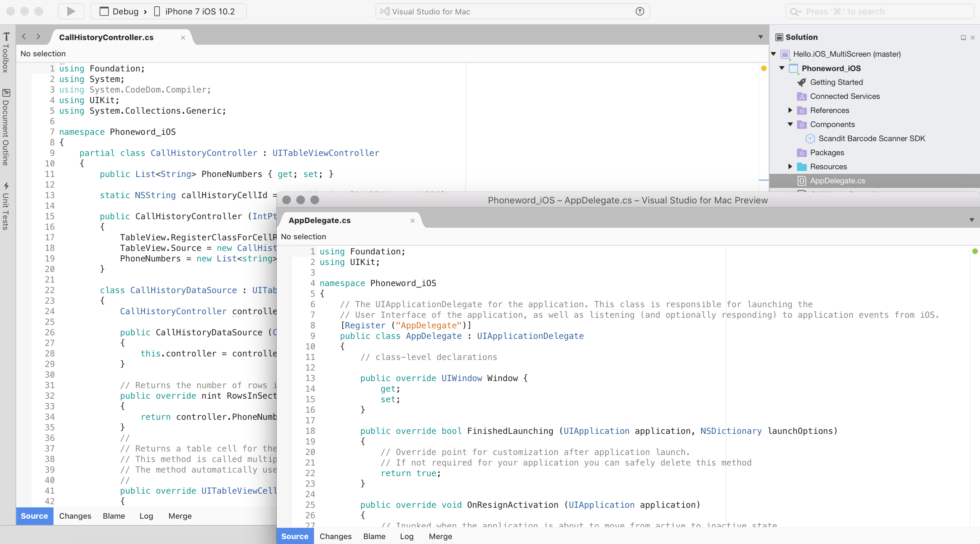Collapse the Components folder

tap(790, 125)
